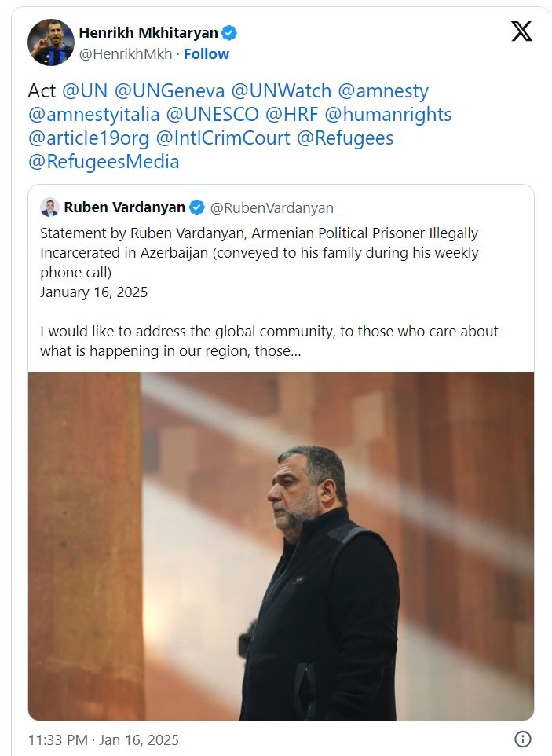
Task: Click the X logo icon
Action: pyautogui.click(x=521, y=31)
